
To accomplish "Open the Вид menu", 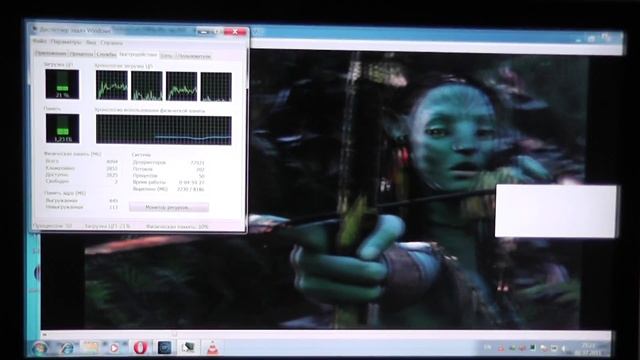I will pyautogui.click(x=91, y=42).
